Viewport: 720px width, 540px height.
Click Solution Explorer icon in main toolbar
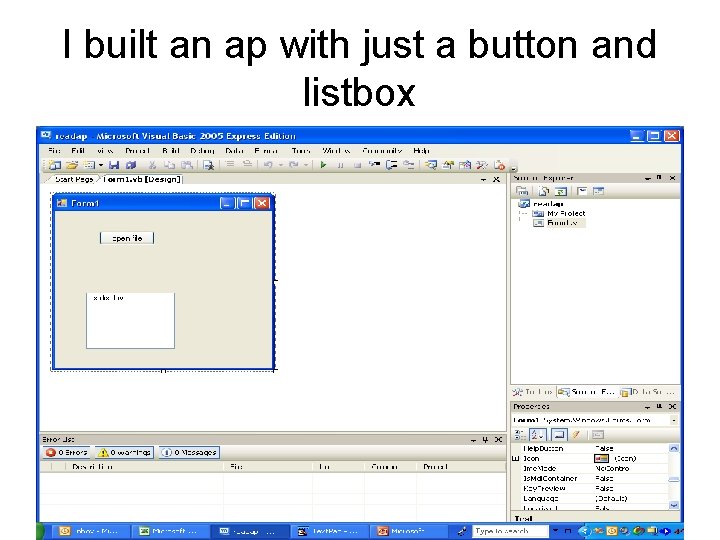coord(431,165)
